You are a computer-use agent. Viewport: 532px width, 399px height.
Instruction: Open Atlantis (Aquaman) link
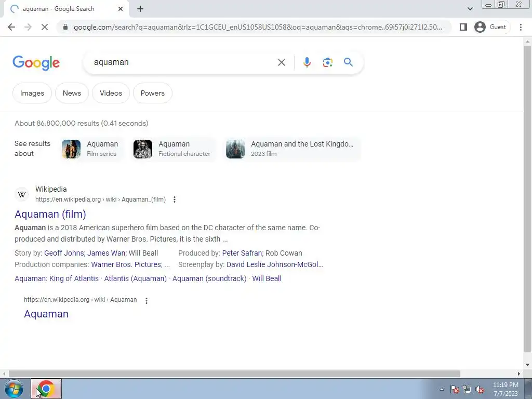pyautogui.click(x=136, y=278)
